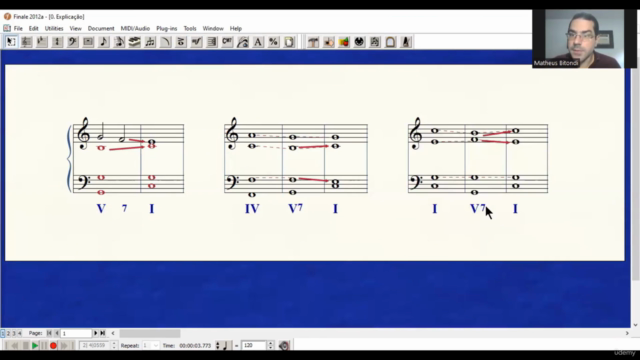
Task: Click the horizontal scrollbar thumb
Action: 149,333
